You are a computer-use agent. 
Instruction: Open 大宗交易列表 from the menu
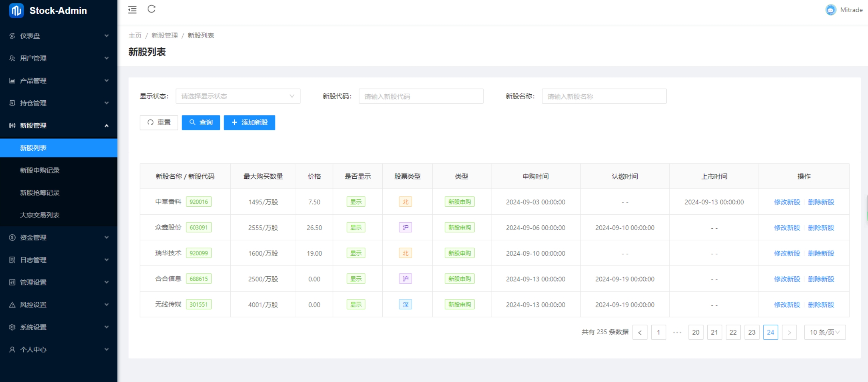click(x=39, y=215)
